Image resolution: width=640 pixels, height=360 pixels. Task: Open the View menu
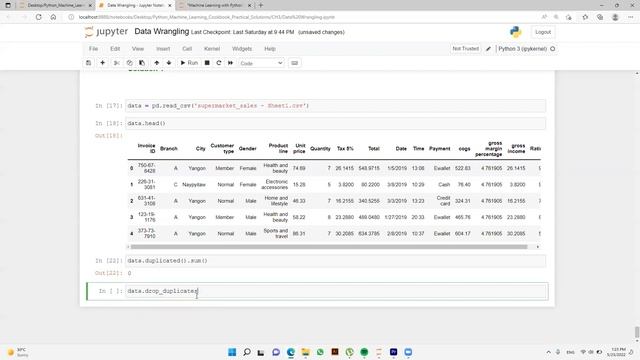[x=138, y=49]
